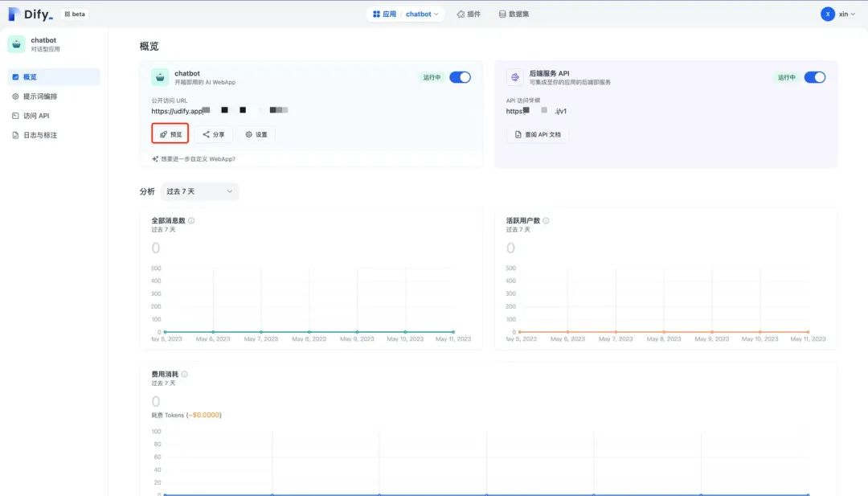The width and height of the screenshot is (868, 496).
Task: Click API card 运行中 status badge
Action: click(787, 77)
